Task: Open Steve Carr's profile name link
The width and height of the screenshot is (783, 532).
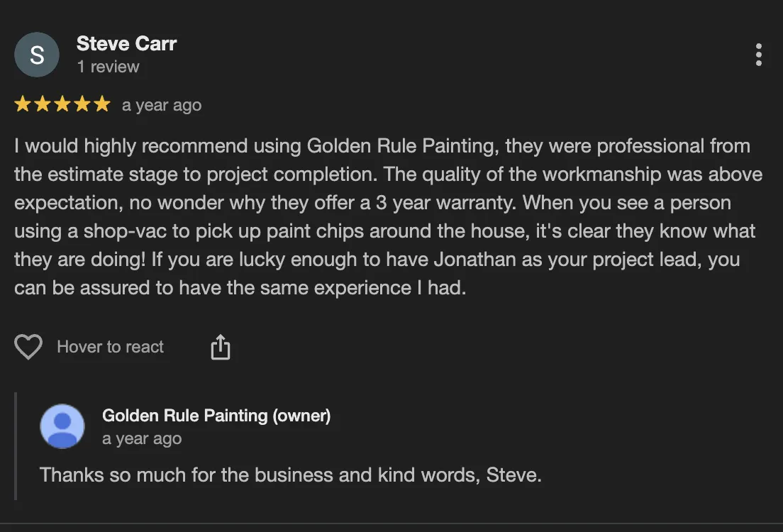Action: click(126, 43)
